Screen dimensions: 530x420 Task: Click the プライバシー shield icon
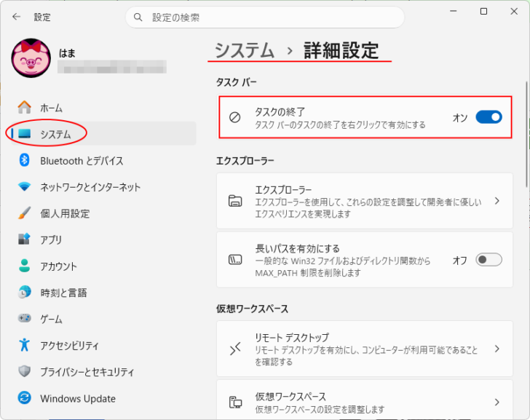[x=24, y=371]
